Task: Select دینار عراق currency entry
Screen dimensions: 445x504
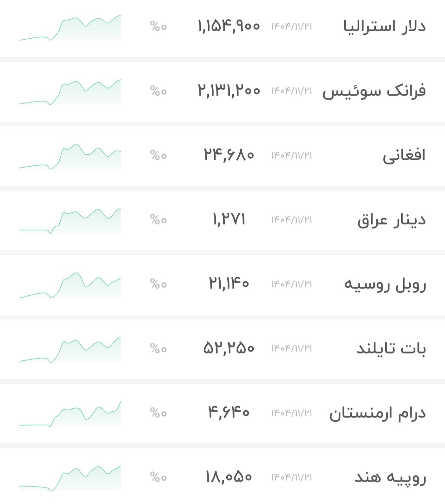Action: pyautogui.click(x=222, y=220)
